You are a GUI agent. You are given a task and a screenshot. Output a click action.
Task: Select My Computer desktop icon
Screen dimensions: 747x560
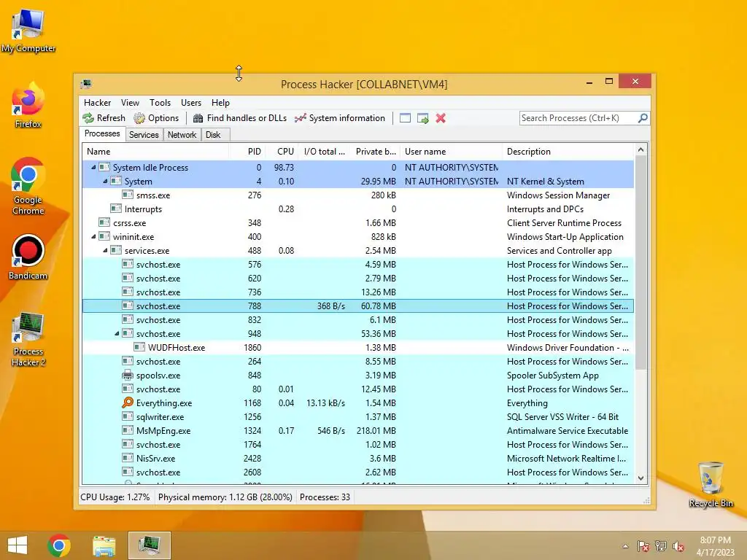click(x=28, y=30)
